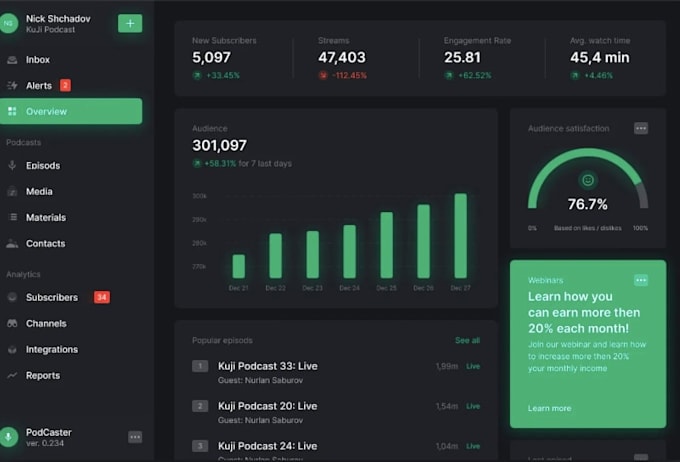
Task: Go to Contacts section
Action: pos(46,244)
